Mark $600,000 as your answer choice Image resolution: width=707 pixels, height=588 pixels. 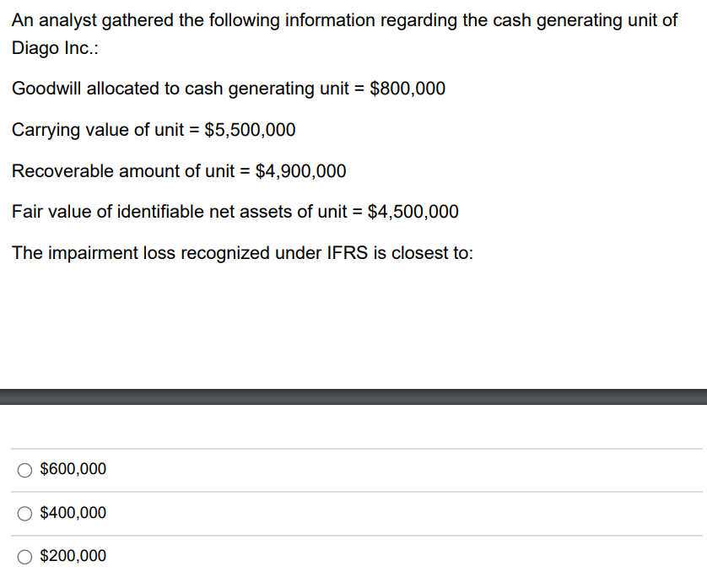(x=24, y=469)
